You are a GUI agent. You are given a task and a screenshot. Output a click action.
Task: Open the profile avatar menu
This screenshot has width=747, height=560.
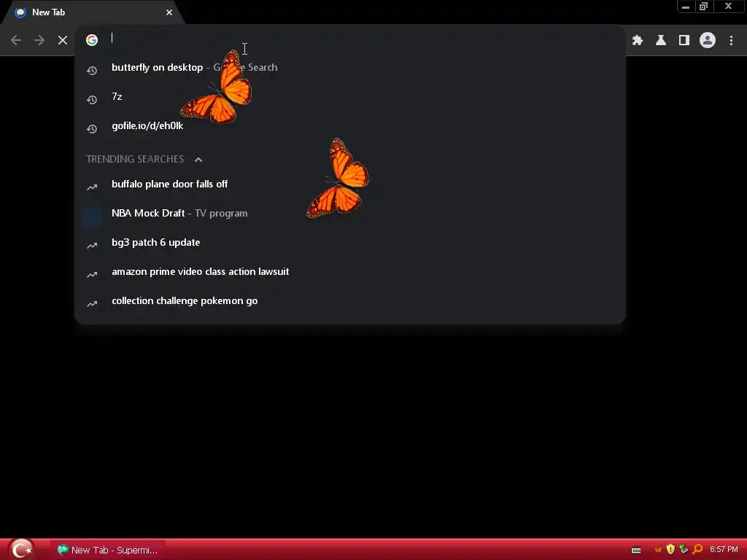pos(708,41)
